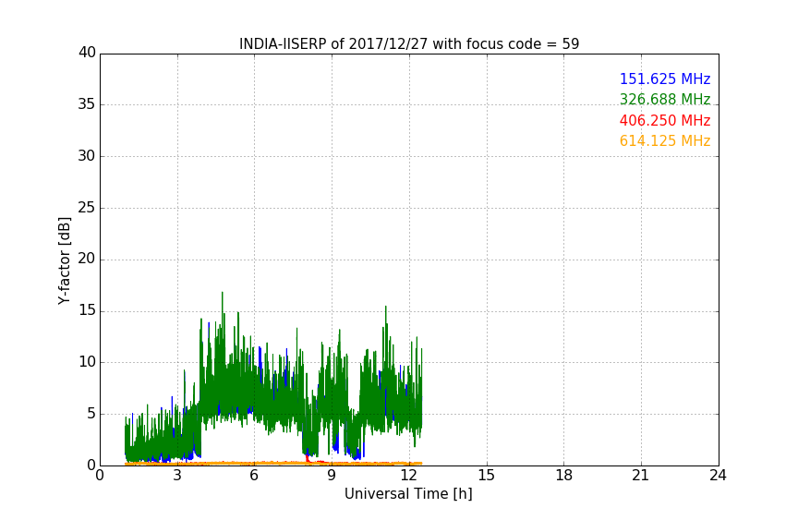This screenshot has width=798, height=532.
Task: Click the tallest green peak near 17 dB
Action: 223,295
